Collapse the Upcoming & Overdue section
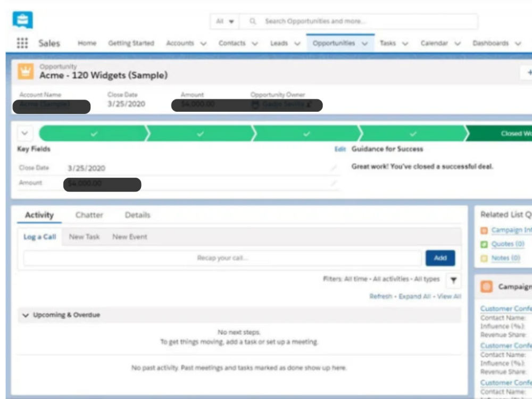Image resolution: width=532 pixels, height=399 pixels. (26, 315)
